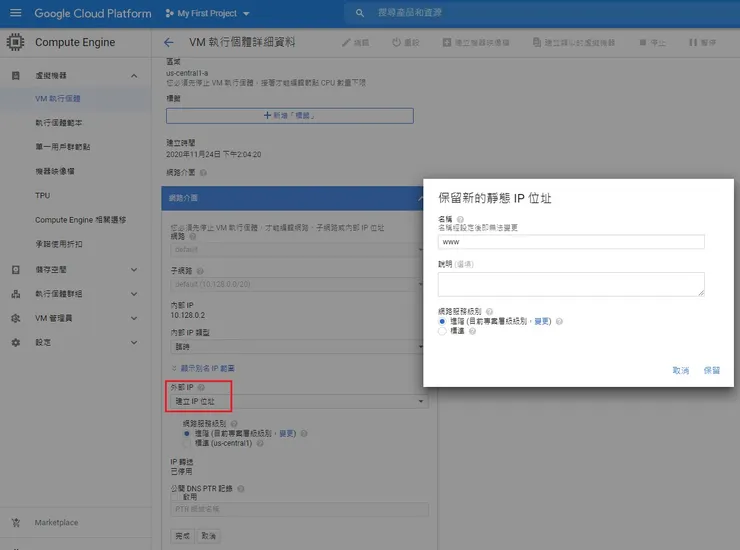
Task: Open the 內部 IP 類型 dropdown
Action: pyautogui.click(x=296, y=347)
